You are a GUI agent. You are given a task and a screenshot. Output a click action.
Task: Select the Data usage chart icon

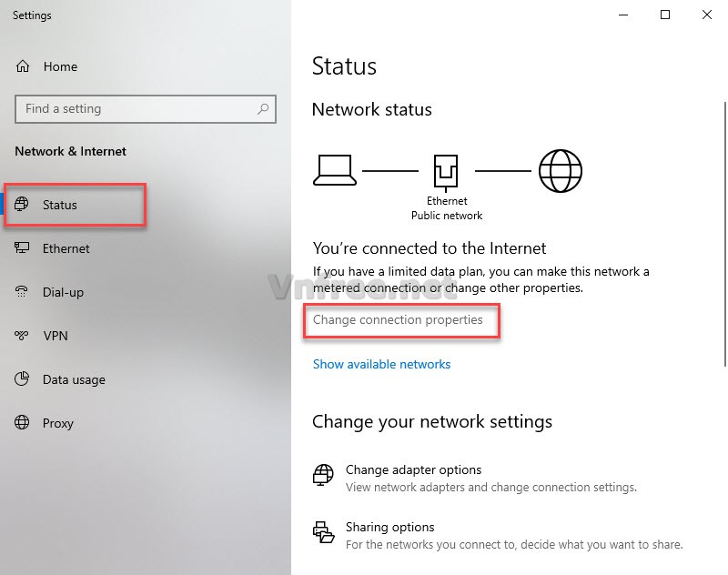coord(23,379)
